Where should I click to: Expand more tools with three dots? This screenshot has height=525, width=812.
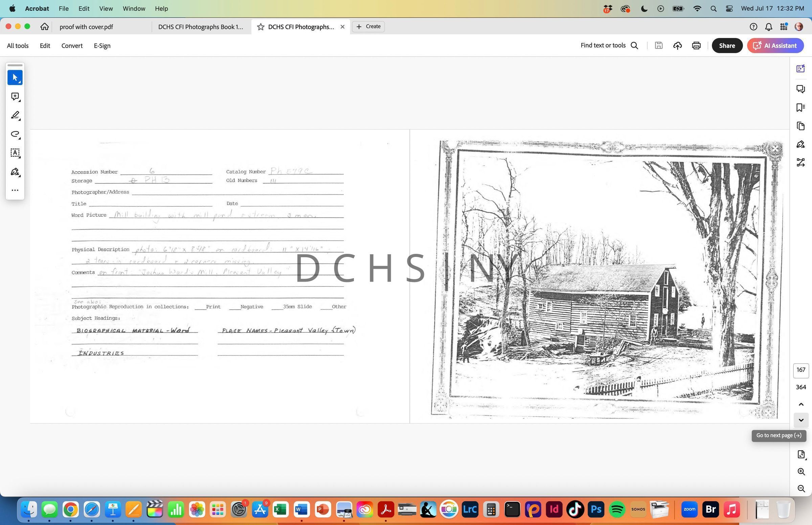point(15,190)
